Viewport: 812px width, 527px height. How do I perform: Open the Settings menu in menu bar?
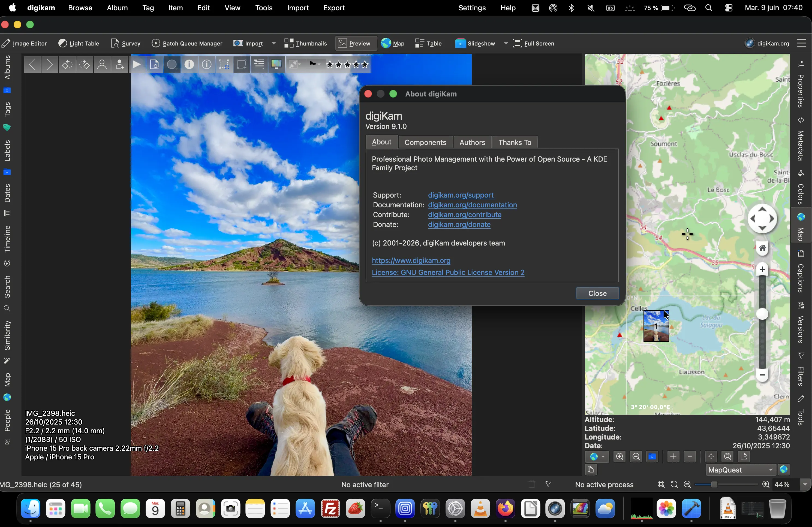point(472,8)
